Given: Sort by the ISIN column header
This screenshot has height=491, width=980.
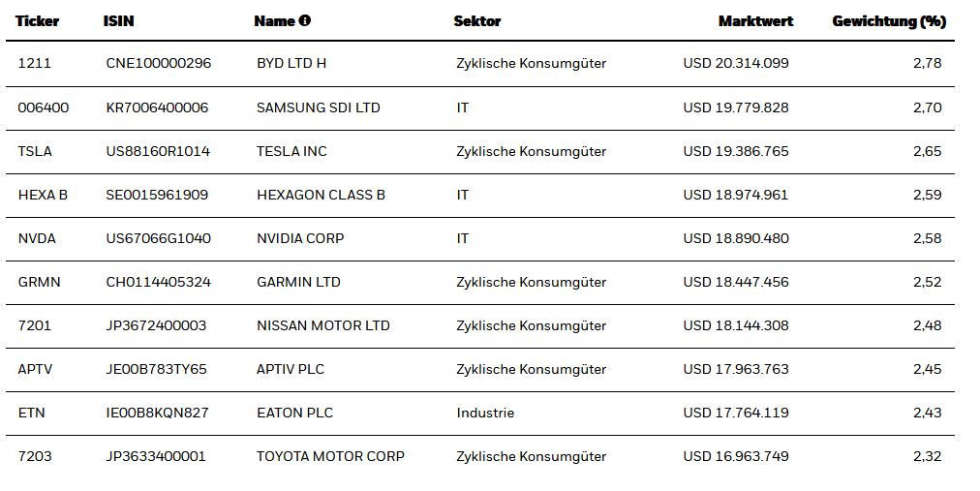Looking at the screenshot, I should click(118, 21).
